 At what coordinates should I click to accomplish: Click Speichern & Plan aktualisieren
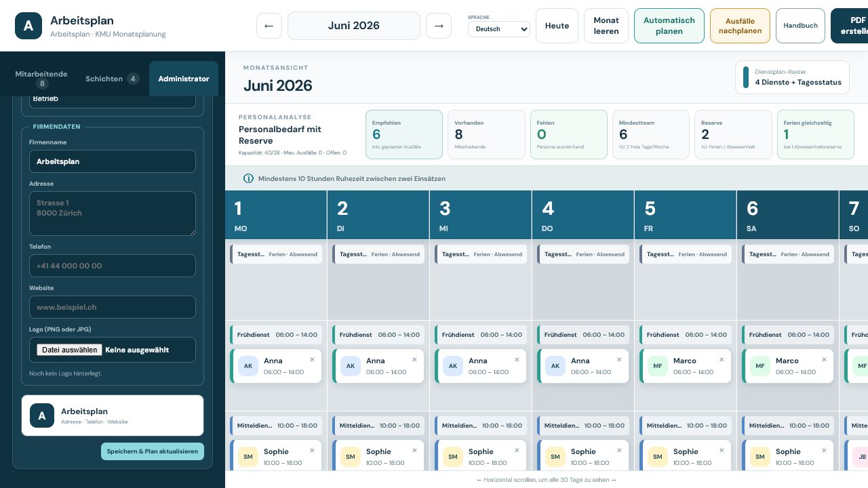pyautogui.click(x=153, y=451)
